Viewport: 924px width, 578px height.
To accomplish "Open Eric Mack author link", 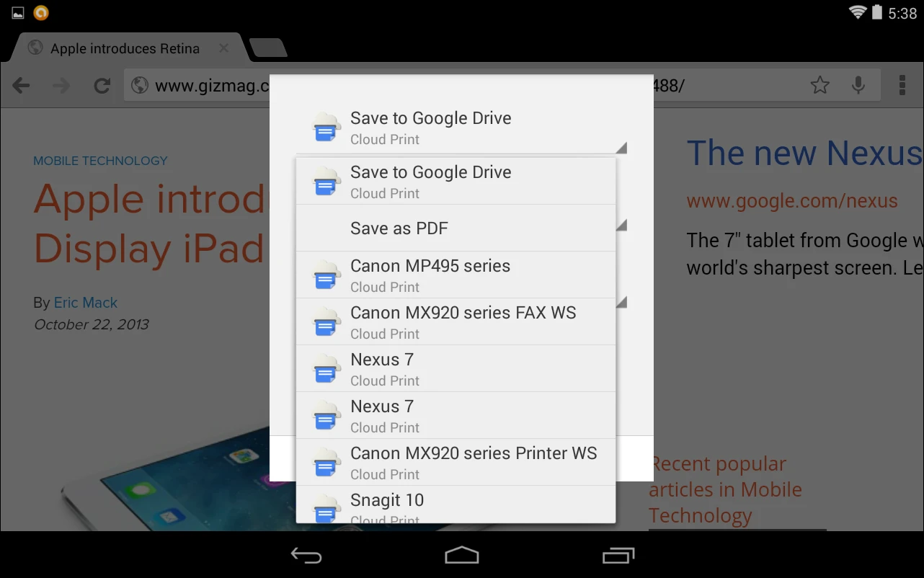I will pos(85,303).
